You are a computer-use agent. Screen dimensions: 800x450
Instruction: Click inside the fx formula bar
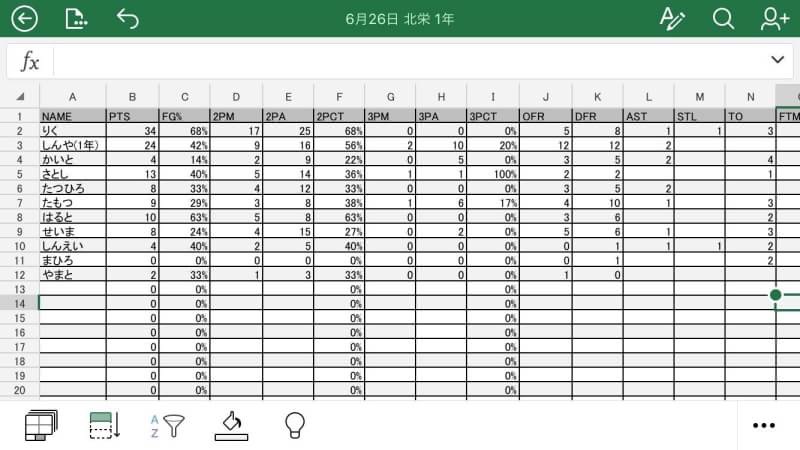tap(408, 61)
